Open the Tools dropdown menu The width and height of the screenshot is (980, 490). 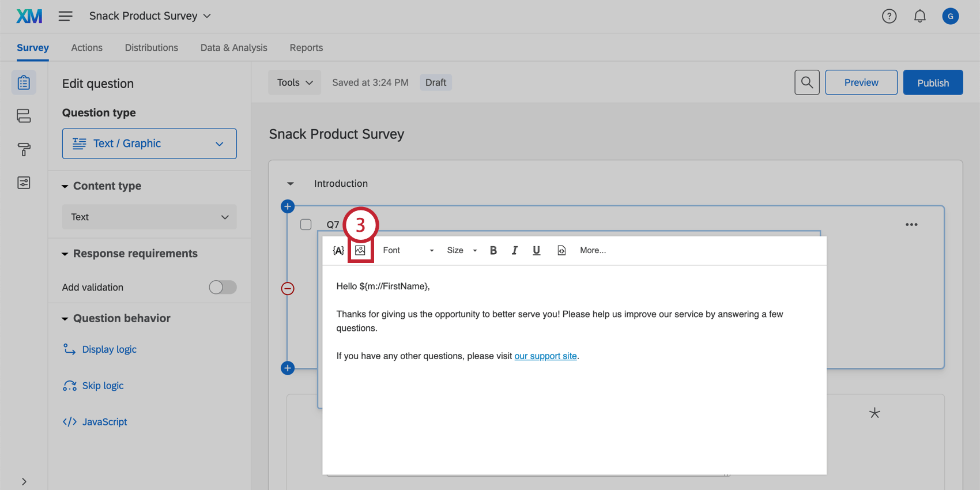click(295, 82)
